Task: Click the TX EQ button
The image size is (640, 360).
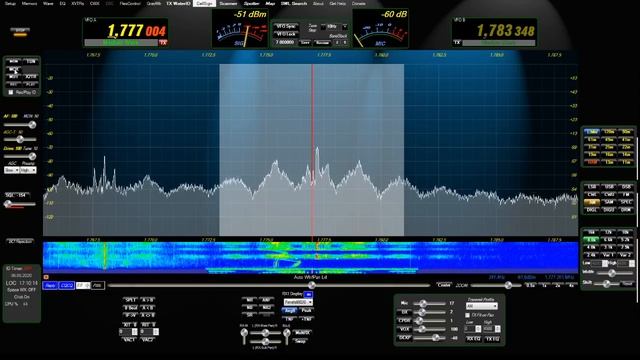Action: [492, 339]
